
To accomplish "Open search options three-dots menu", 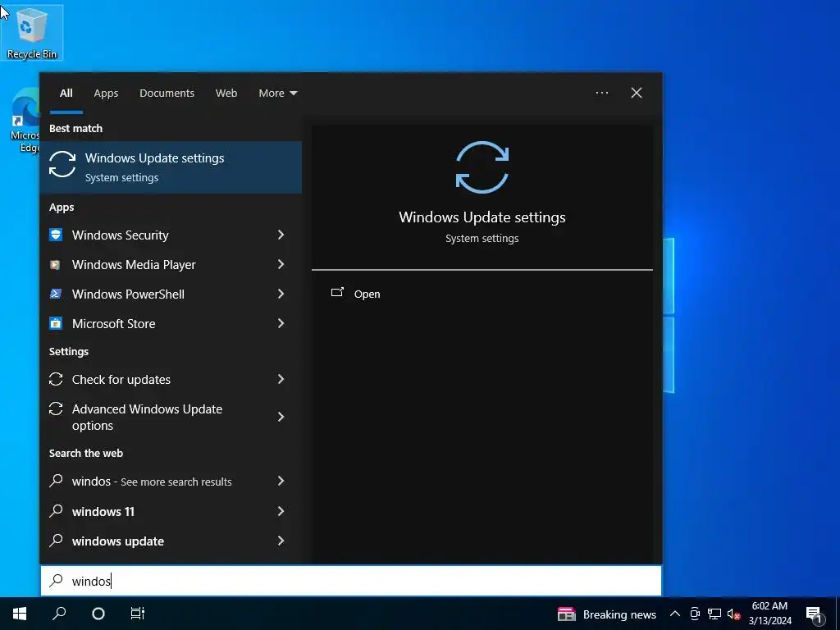I will coord(602,93).
